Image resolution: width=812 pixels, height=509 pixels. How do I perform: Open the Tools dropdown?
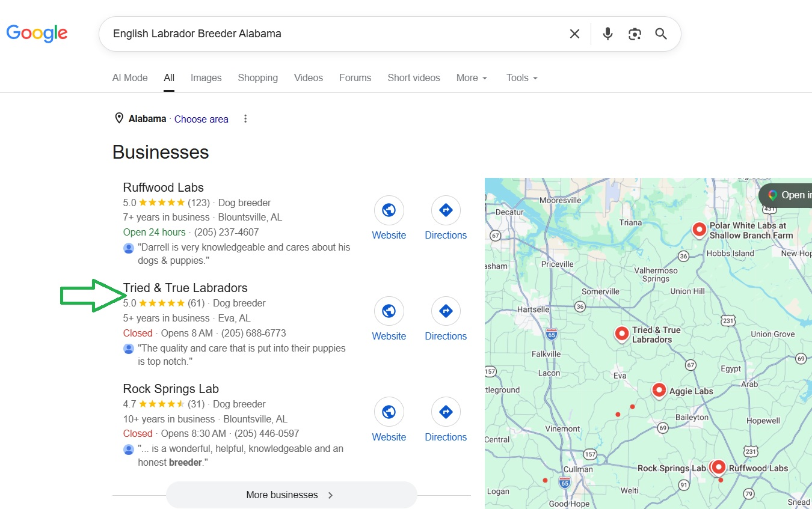click(522, 78)
